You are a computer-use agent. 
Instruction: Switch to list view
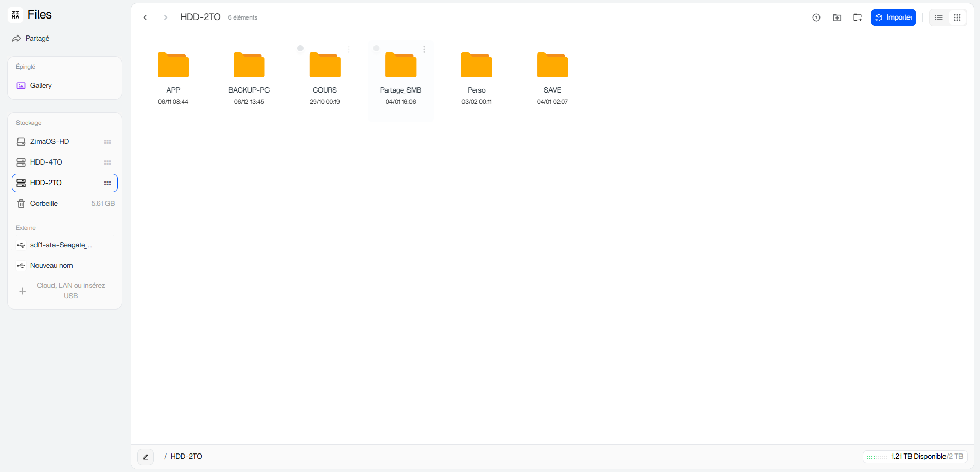tap(939, 17)
